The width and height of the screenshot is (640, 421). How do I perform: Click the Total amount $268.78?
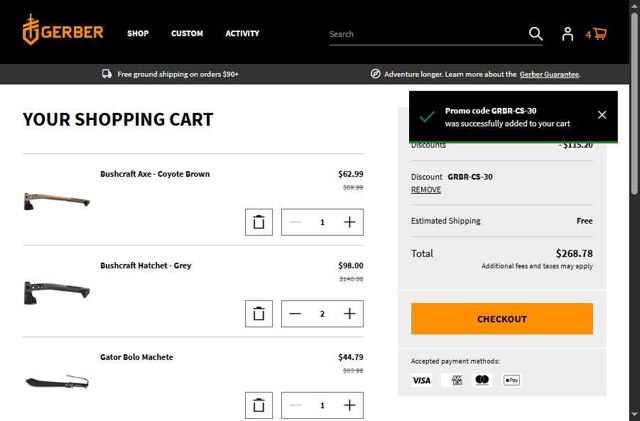coord(574,254)
